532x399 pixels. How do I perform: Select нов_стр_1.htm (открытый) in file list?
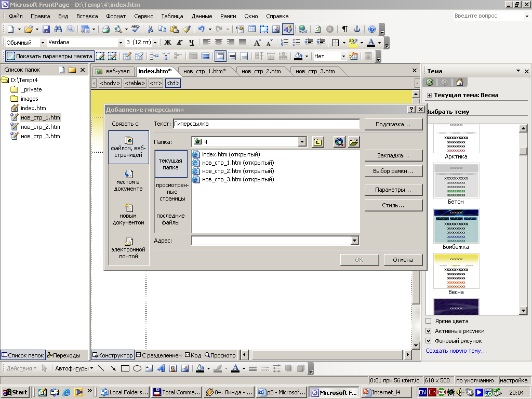(x=233, y=163)
